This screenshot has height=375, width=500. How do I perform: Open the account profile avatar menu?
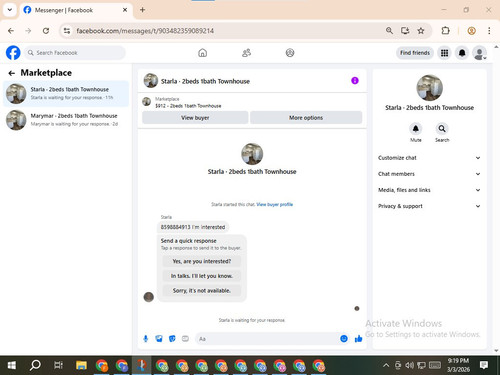[479, 53]
